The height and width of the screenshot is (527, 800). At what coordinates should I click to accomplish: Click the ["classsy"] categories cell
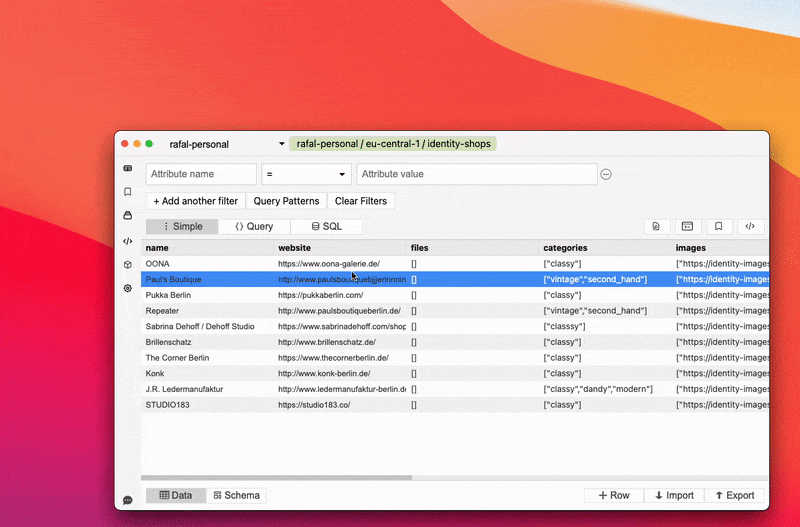[605, 327]
